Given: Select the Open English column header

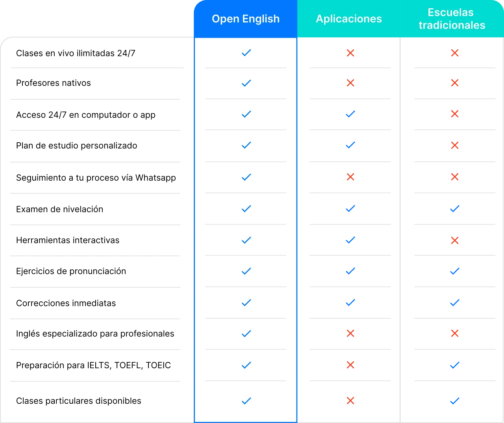Looking at the screenshot, I should click(245, 19).
